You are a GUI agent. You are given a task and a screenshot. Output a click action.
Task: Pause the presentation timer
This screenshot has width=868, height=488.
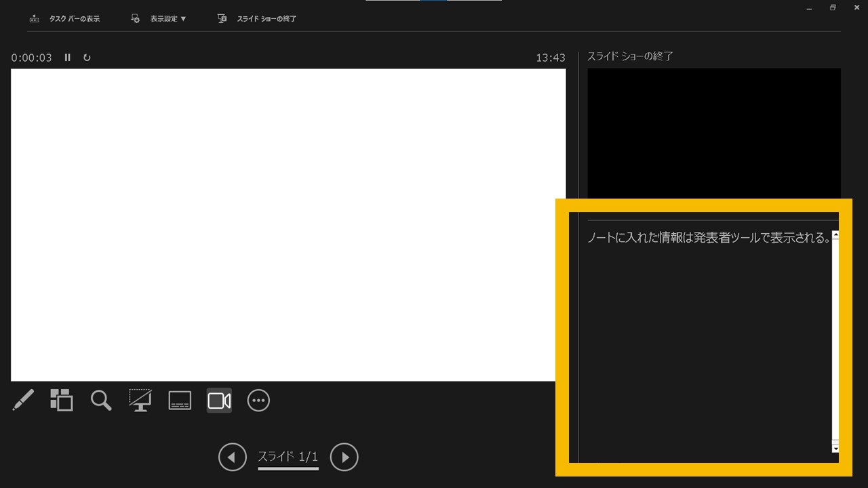point(68,58)
